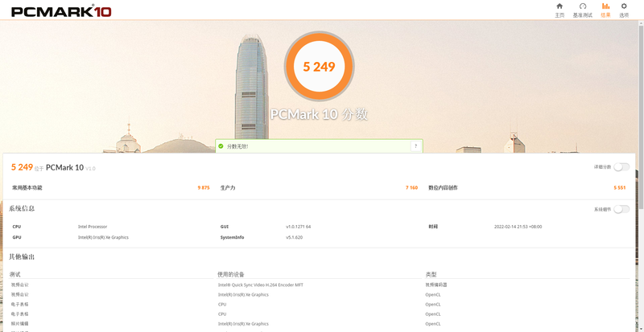
Task: Toggle the 系统细节 switch
Action: pos(621,209)
